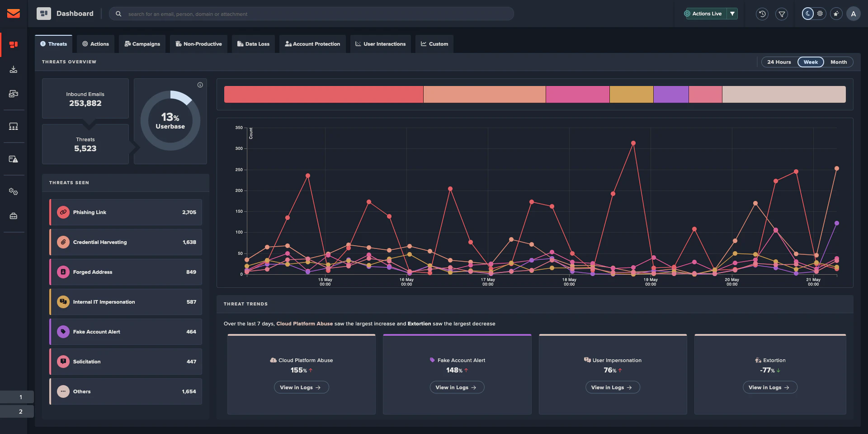Click the starred sparkle icon in top bar
The width and height of the screenshot is (868, 434).
[x=836, y=14]
